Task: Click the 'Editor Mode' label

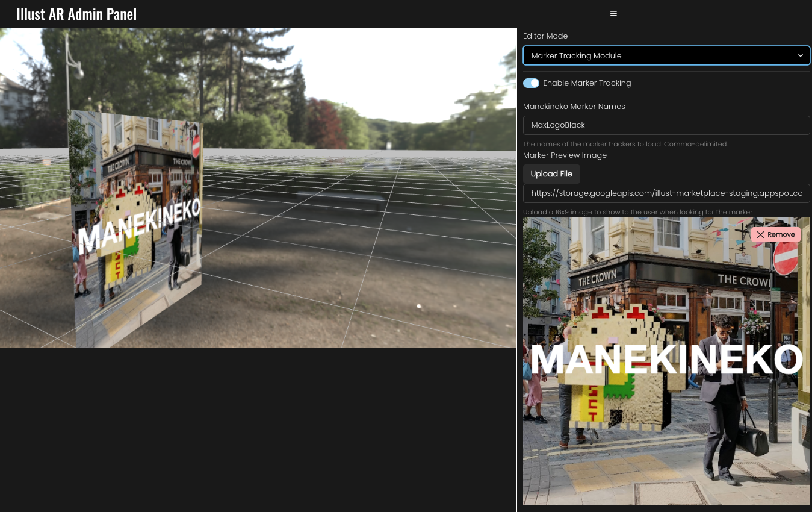Action: (545, 36)
